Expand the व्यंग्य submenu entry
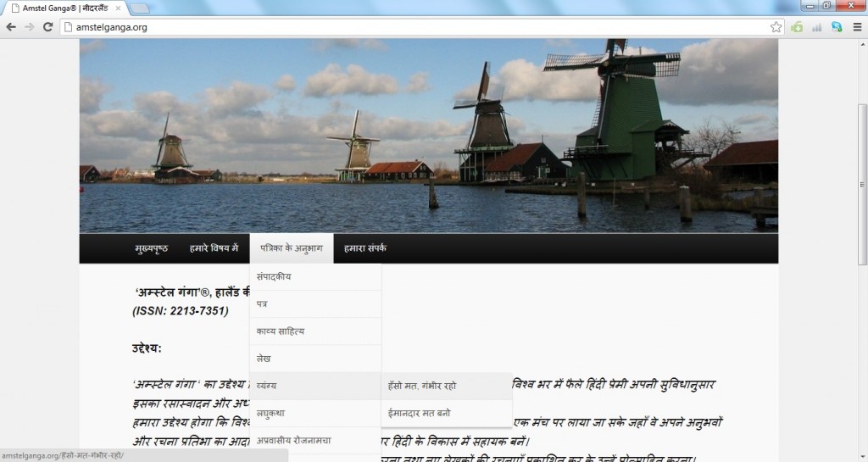This screenshot has width=868, height=462. point(267,386)
